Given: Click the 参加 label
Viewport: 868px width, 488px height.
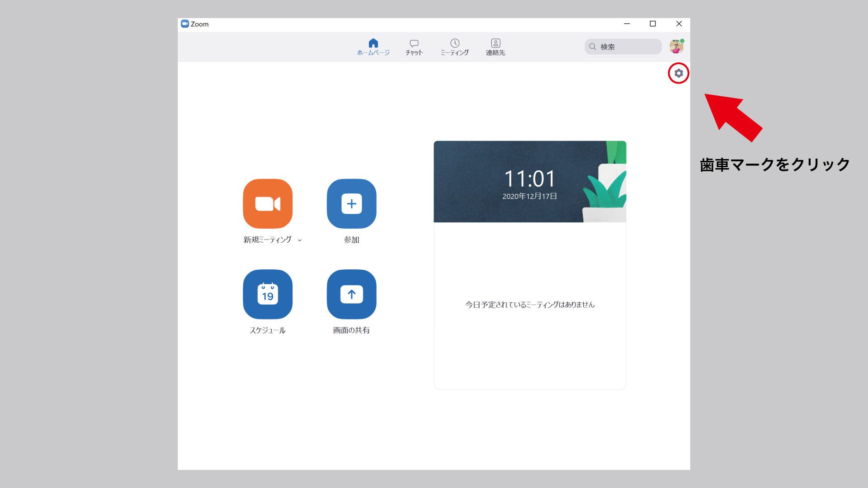Looking at the screenshot, I should point(351,239).
